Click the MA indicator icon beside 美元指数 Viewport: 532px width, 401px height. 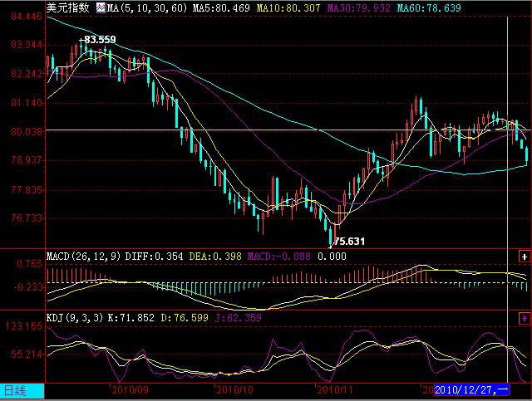(101, 7)
